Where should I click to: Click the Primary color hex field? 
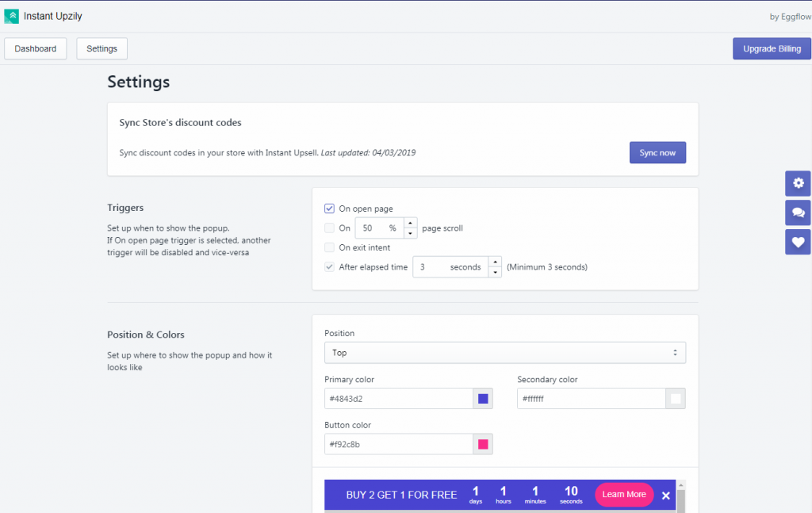pyautogui.click(x=399, y=399)
